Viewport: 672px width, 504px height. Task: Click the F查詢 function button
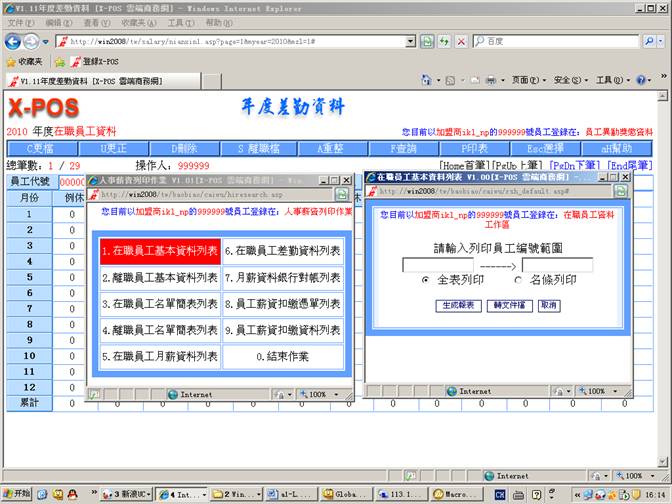(402, 148)
